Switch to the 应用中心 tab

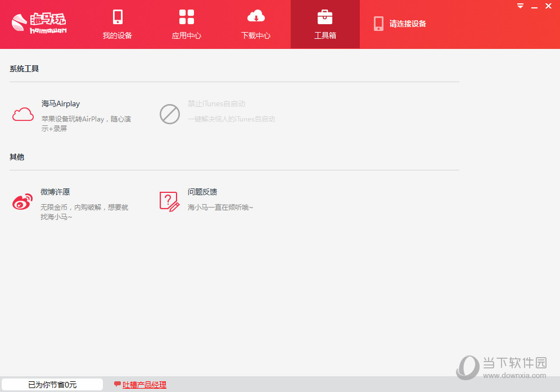[x=186, y=24]
